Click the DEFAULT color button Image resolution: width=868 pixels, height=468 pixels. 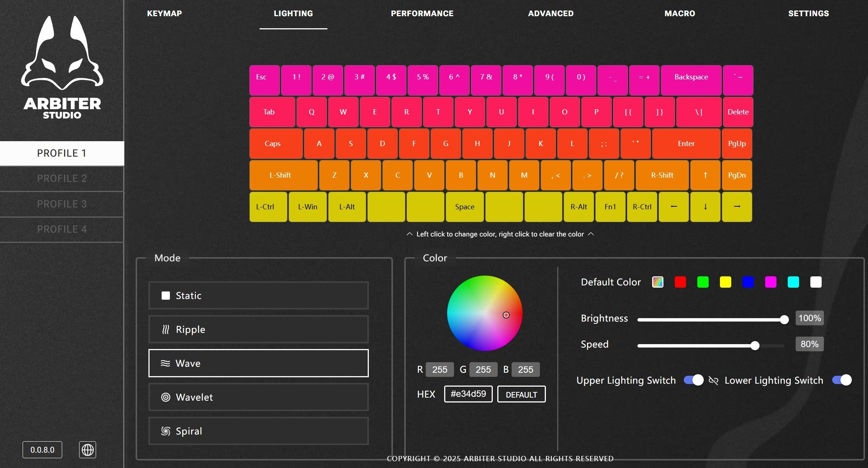[521, 394]
